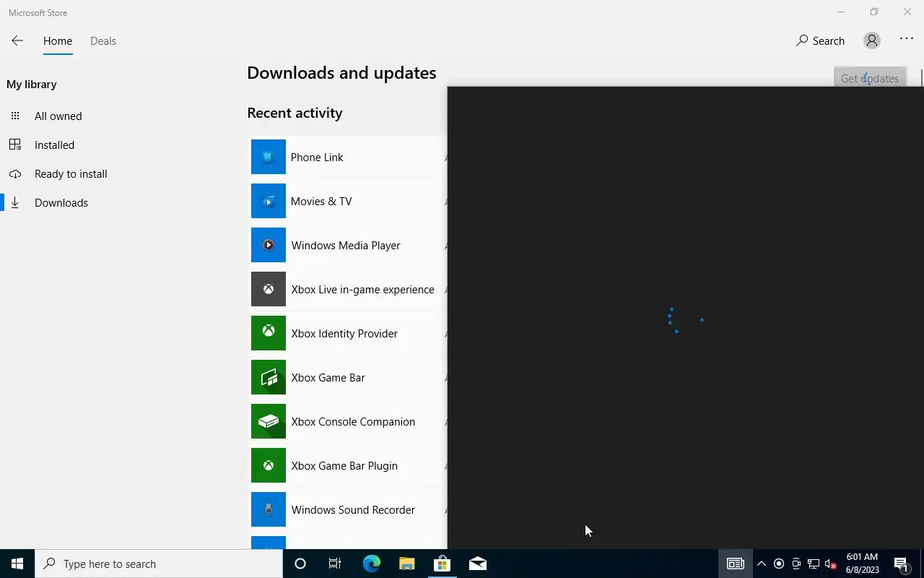Open the notification center icon

(901, 564)
